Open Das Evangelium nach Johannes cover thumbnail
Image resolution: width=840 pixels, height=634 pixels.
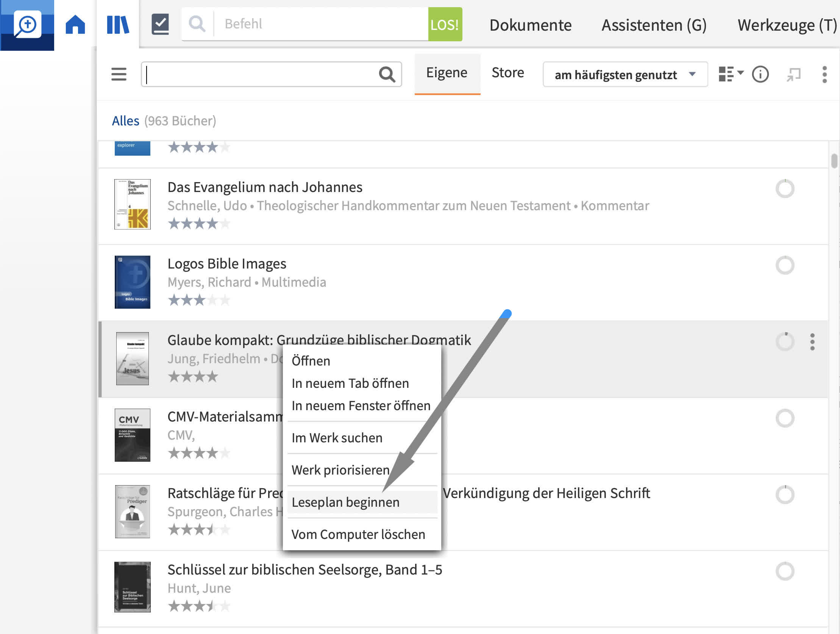(132, 205)
